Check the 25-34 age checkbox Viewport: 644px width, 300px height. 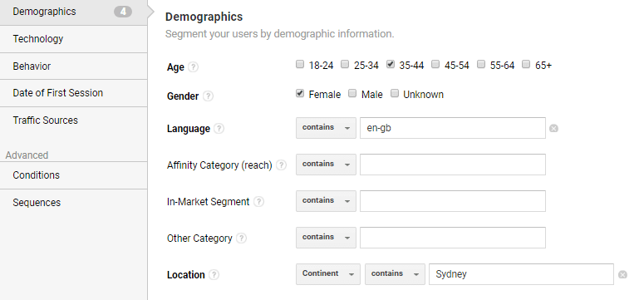[x=346, y=64]
